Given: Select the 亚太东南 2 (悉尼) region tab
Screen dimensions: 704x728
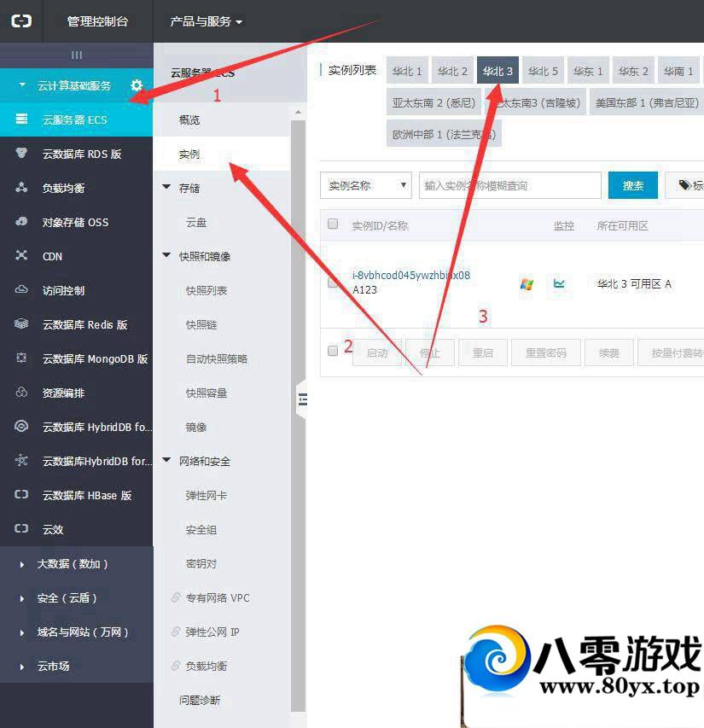Looking at the screenshot, I should pyautogui.click(x=433, y=102).
